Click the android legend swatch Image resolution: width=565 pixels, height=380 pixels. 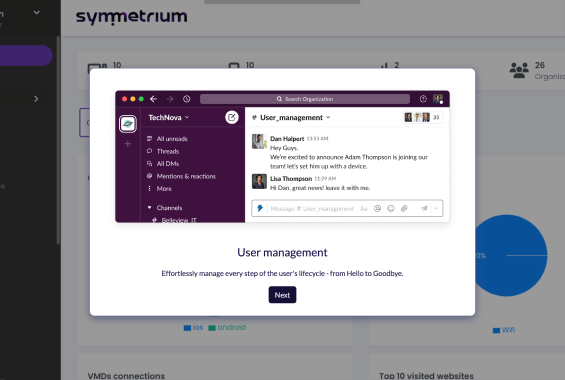tap(212, 328)
